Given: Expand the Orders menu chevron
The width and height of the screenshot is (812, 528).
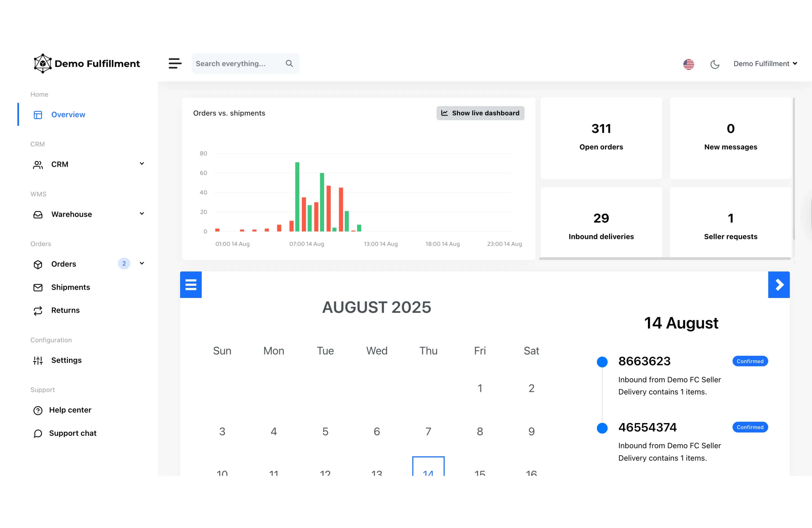Looking at the screenshot, I should click(142, 263).
